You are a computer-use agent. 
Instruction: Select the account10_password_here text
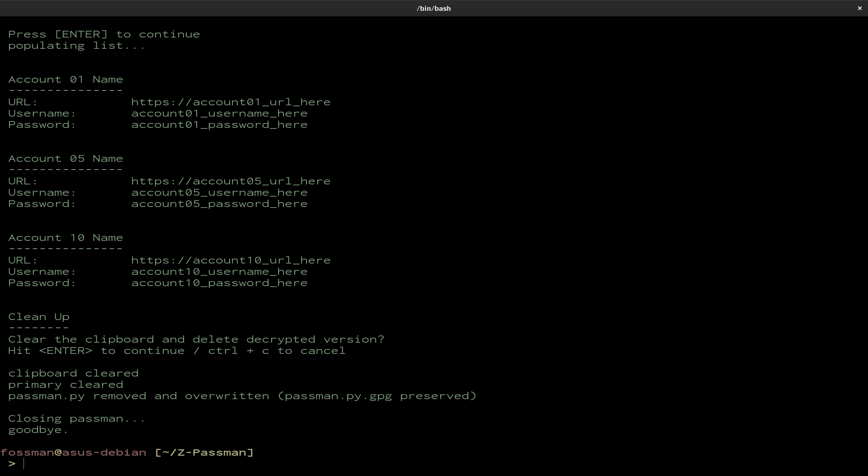click(x=219, y=283)
